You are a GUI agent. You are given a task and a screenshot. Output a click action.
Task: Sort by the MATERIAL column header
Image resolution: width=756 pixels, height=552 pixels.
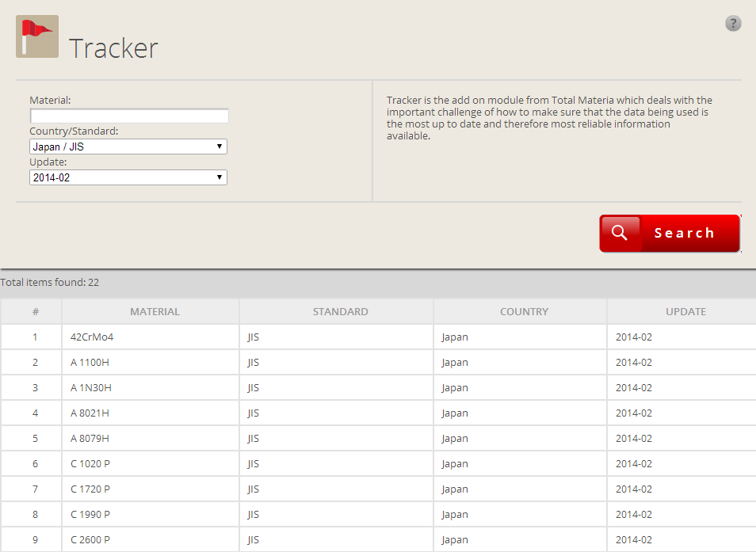[155, 312]
